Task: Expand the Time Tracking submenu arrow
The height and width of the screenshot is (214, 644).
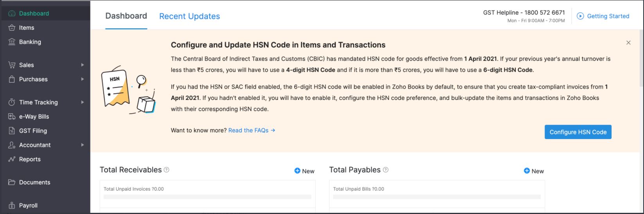Action: [x=83, y=102]
